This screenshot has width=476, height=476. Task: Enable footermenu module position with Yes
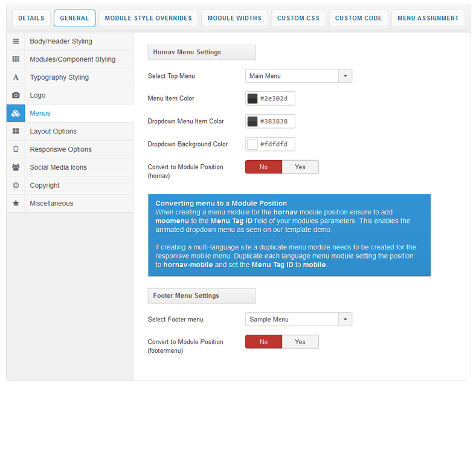tap(300, 342)
